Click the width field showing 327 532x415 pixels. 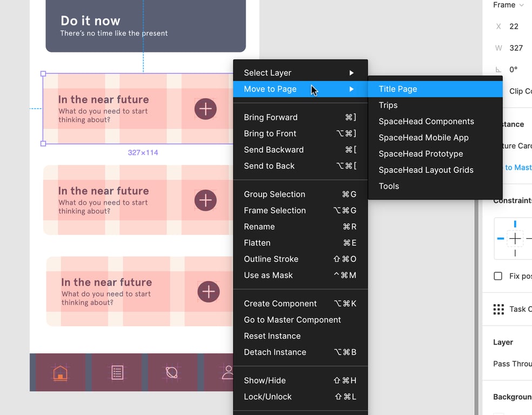516,48
